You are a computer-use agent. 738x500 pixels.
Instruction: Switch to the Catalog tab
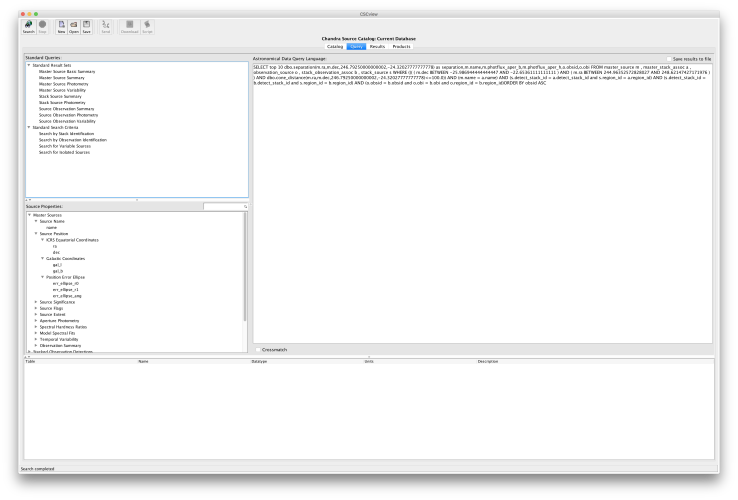pos(334,46)
